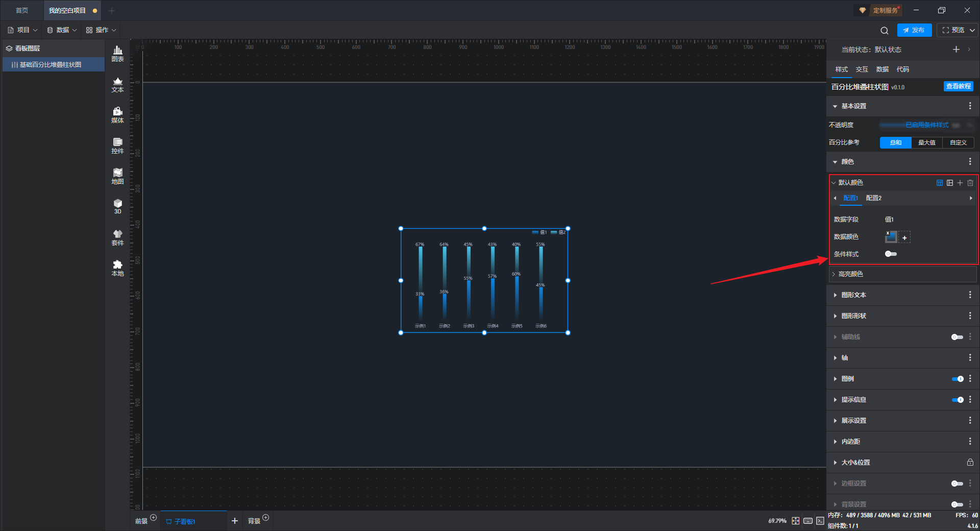Click the 发布 publish button
The height and width of the screenshot is (531, 980).
coord(914,30)
